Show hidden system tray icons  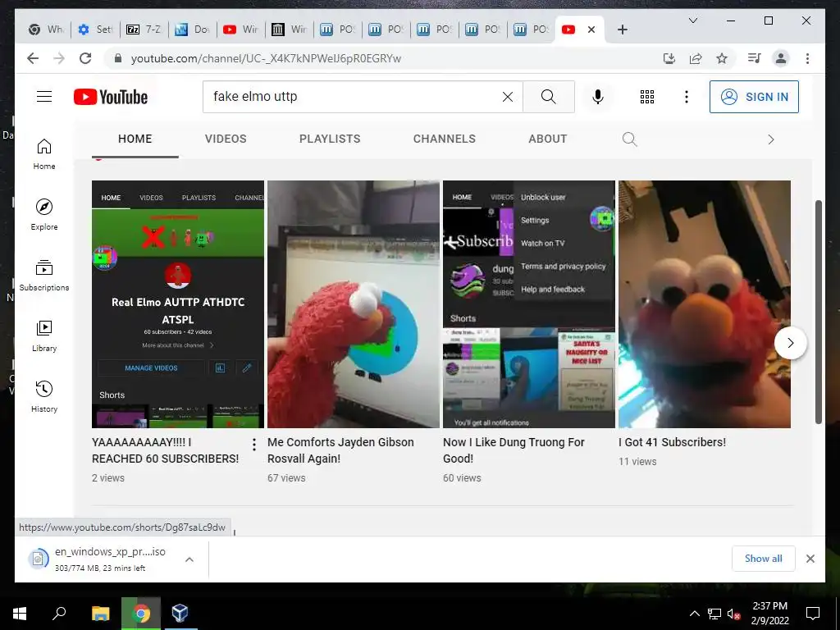click(x=694, y=614)
